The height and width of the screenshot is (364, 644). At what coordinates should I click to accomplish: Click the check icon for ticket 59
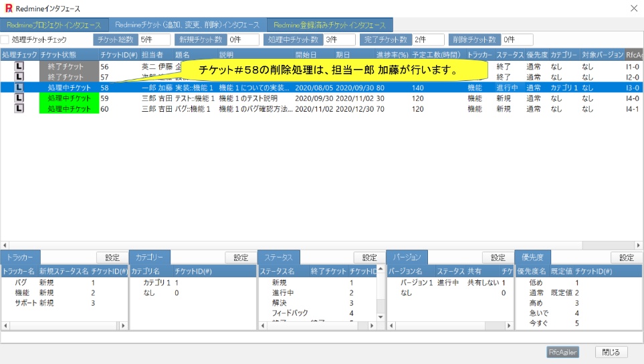click(19, 98)
